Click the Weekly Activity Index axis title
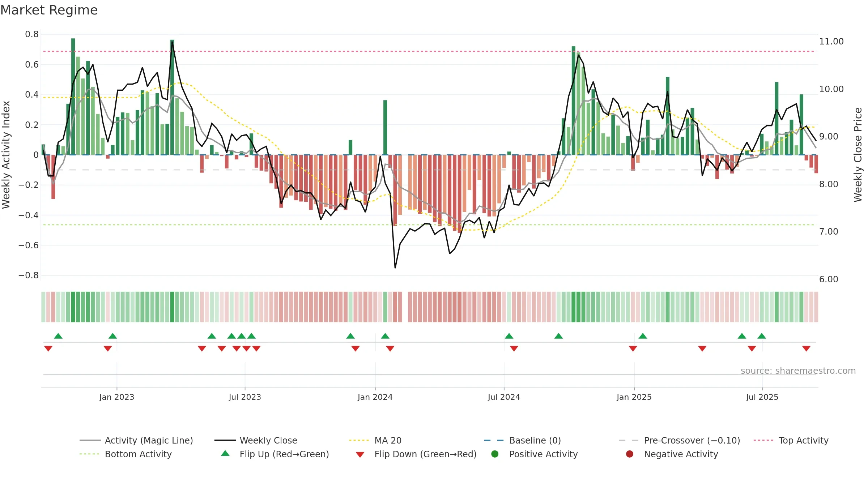The image size is (868, 488). point(6,155)
